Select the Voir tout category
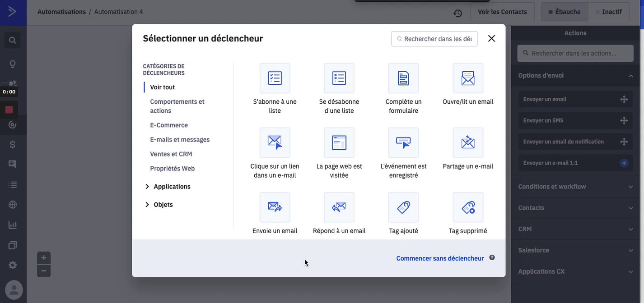The height and width of the screenshot is (303, 644). (x=163, y=87)
